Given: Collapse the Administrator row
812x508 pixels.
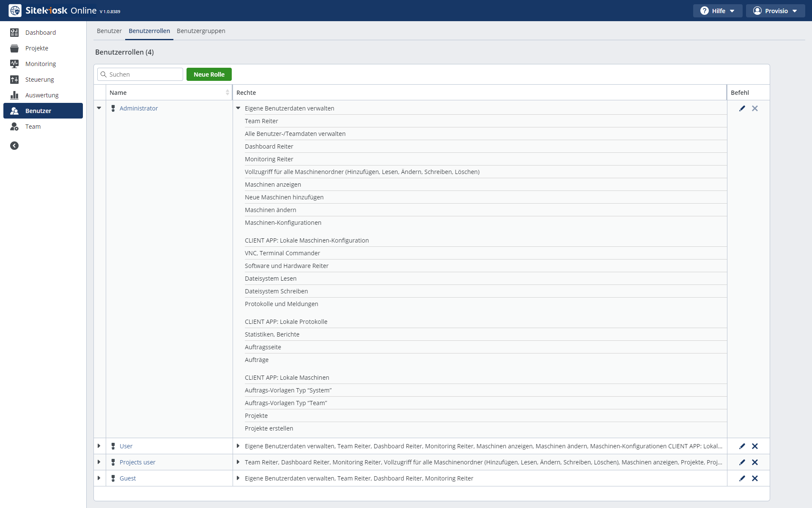Looking at the screenshot, I should pyautogui.click(x=99, y=108).
